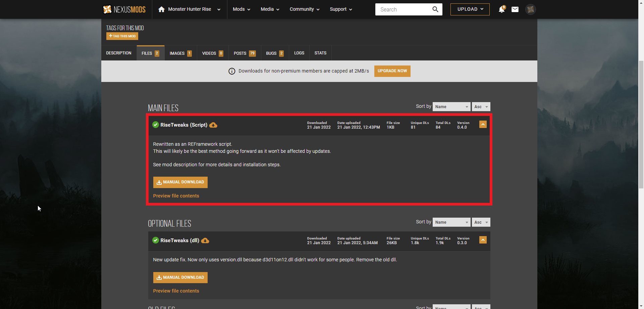
Task: Click Manual Download for RiseTweaks (Script)
Action: (180, 182)
